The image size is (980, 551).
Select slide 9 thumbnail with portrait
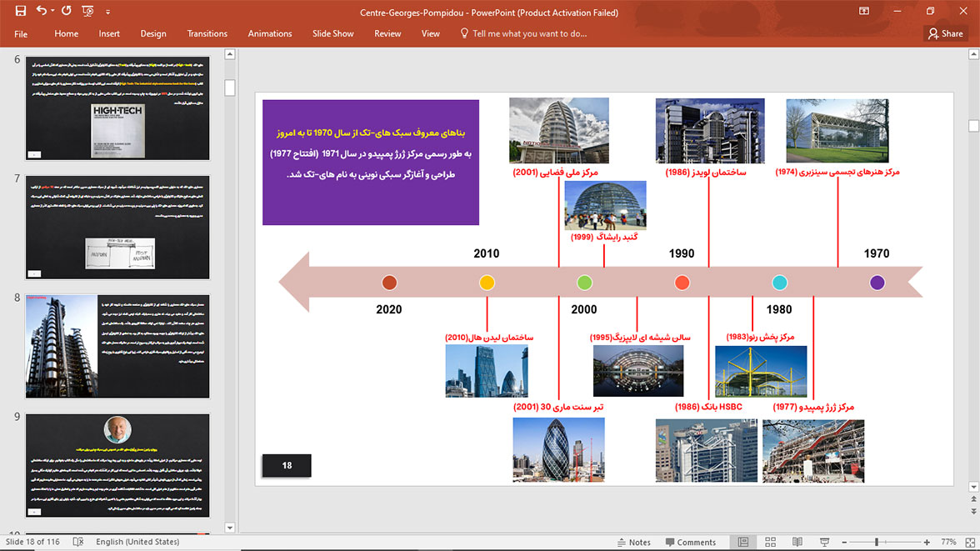click(x=117, y=465)
